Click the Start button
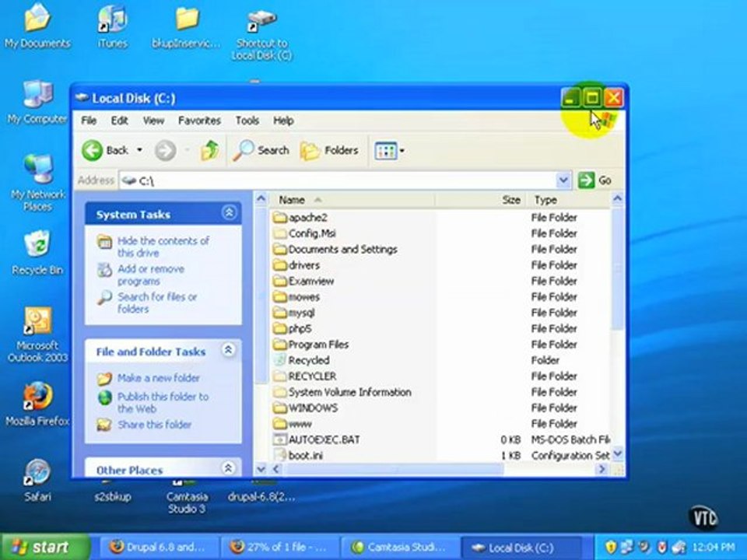This screenshot has height=560, width=747. click(x=44, y=547)
